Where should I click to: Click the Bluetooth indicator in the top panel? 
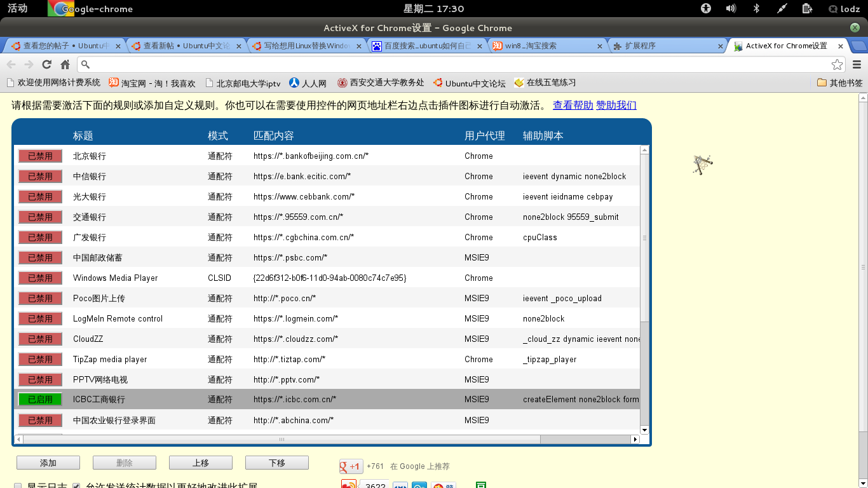pos(756,8)
